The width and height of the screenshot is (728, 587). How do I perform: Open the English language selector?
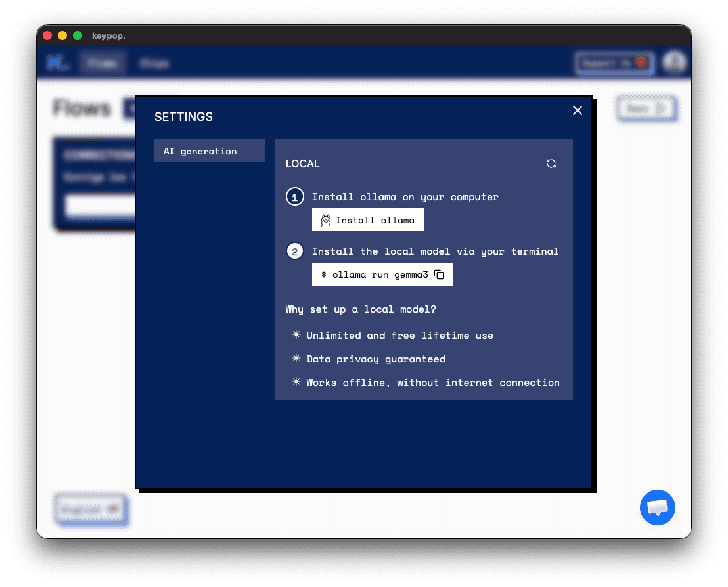point(91,510)
